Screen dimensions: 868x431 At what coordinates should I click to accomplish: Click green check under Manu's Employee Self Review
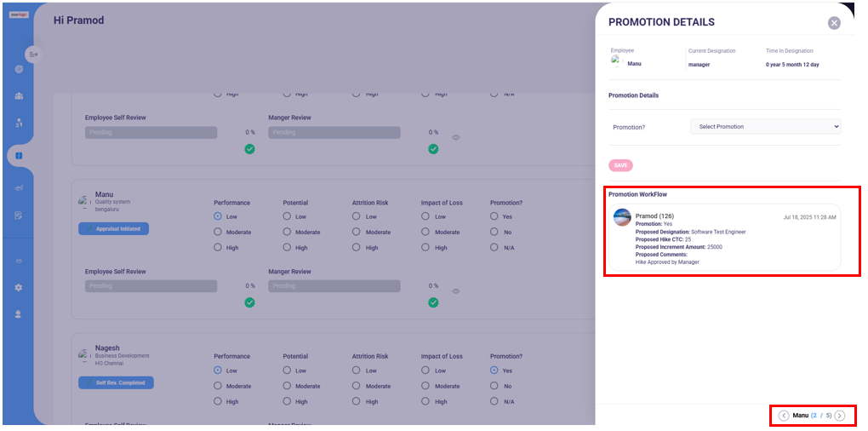(249, 302)
